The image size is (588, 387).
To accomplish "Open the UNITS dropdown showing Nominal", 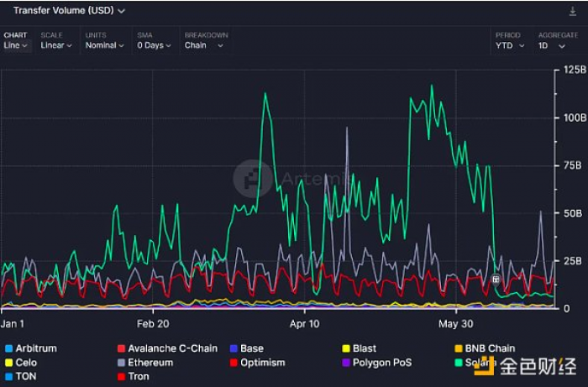I will click(105, 40).
